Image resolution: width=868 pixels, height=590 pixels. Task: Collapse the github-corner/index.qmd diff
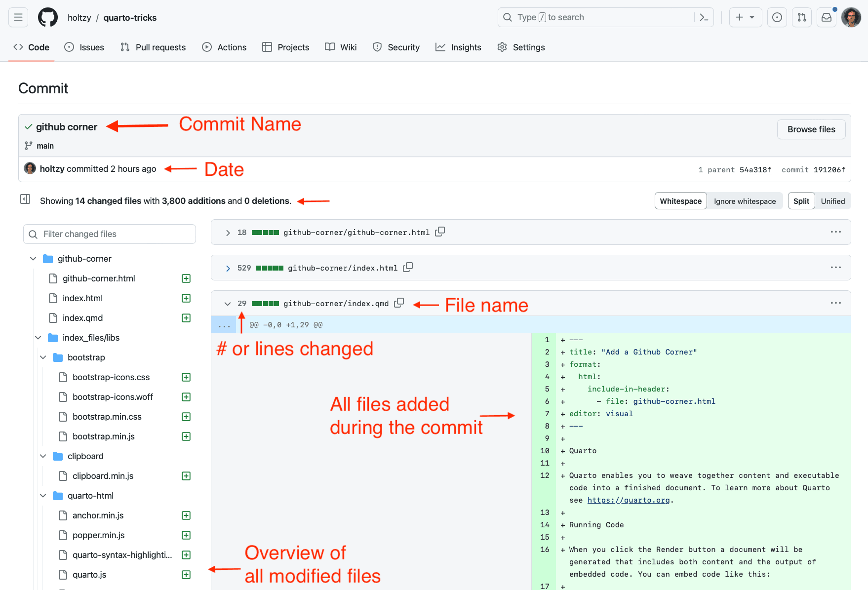coord(228,304)
